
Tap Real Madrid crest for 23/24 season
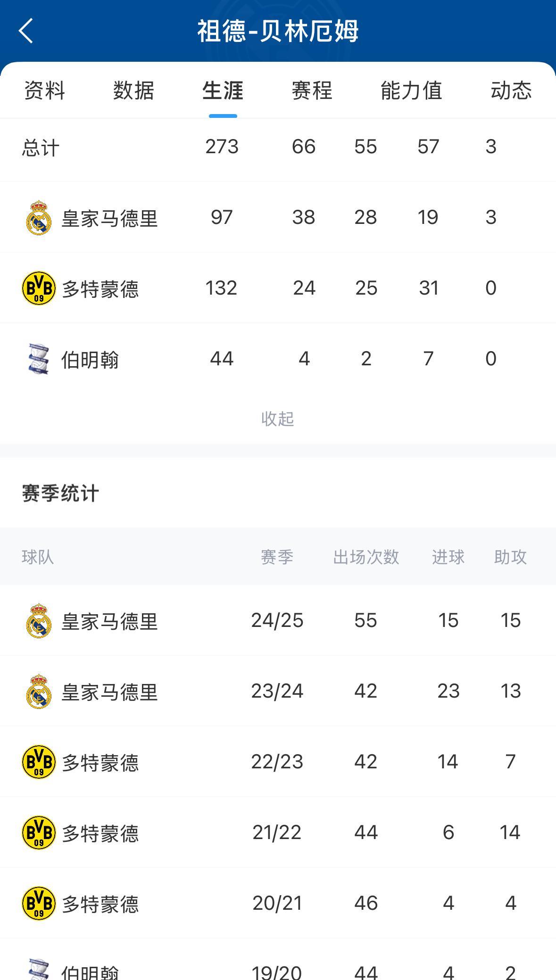click(x=39, y=692)
